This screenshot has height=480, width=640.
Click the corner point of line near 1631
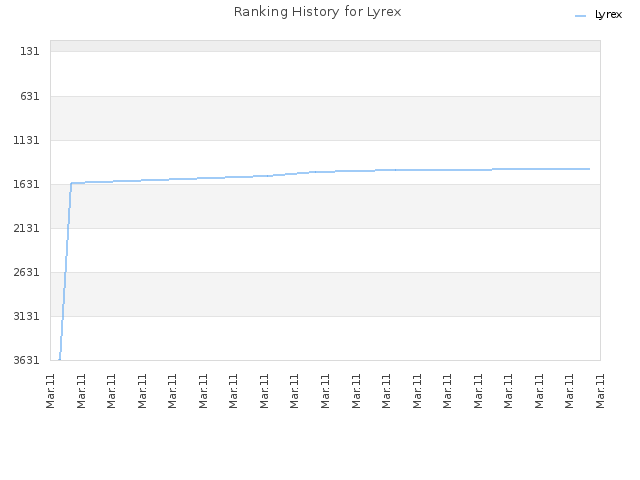point(71,183)
